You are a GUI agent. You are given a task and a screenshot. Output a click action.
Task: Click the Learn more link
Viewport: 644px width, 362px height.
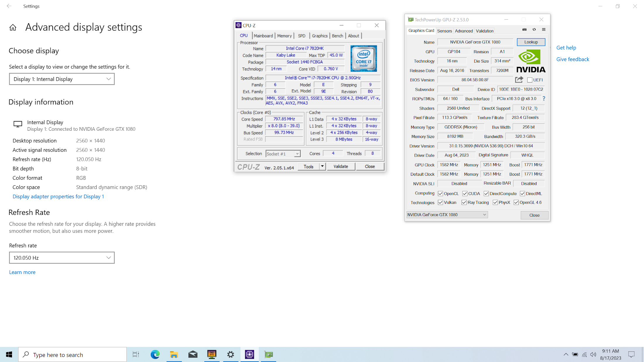pyautogui.click(x=22, y=272)
